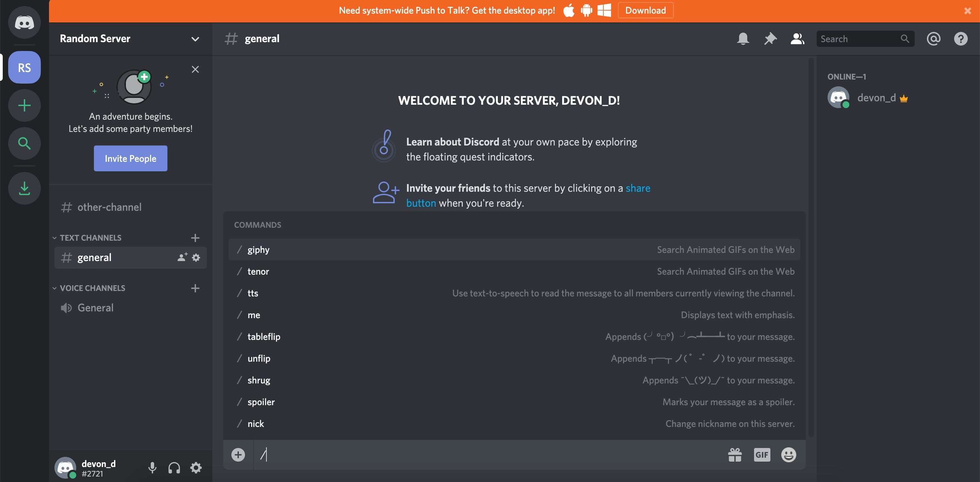Collapse the TEXT CHANNELS section
This screenshot has width=980, height=482.
(x=54, y=238)
